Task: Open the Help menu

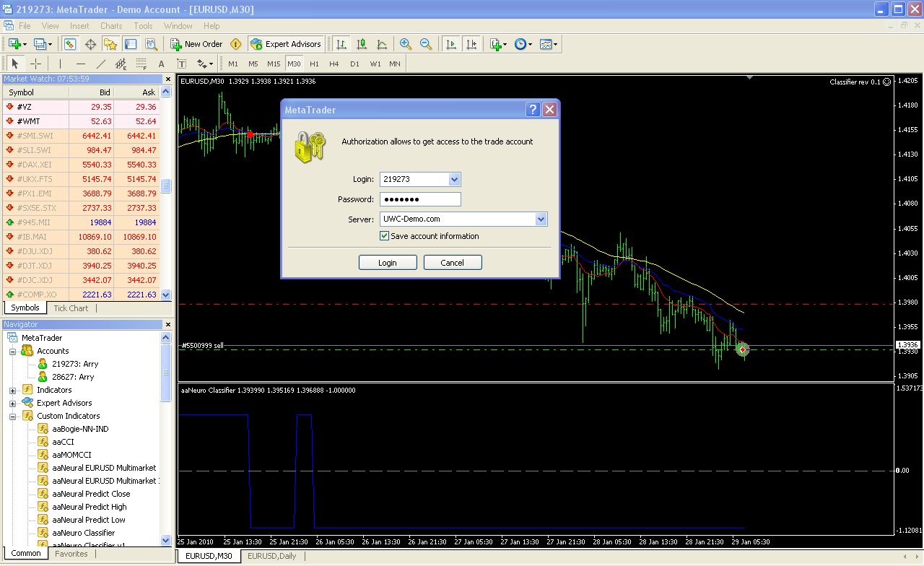Action: click(x=212, y=25)
